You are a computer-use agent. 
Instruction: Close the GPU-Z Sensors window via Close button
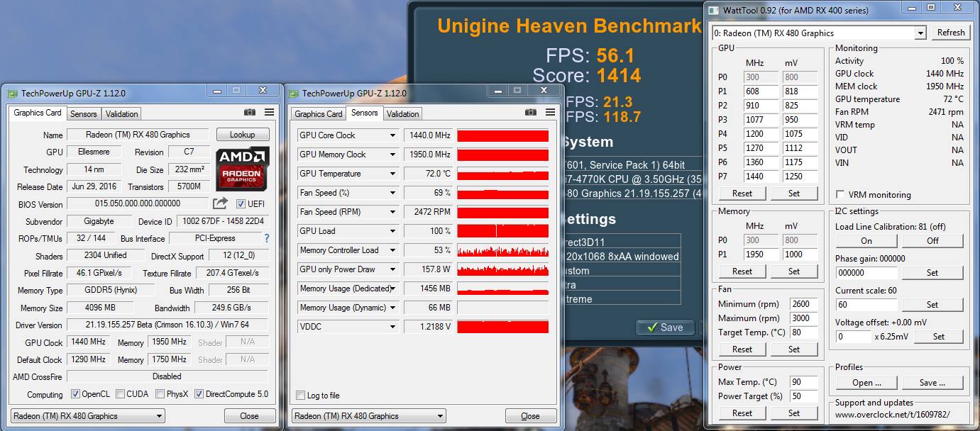pos(530,416)
